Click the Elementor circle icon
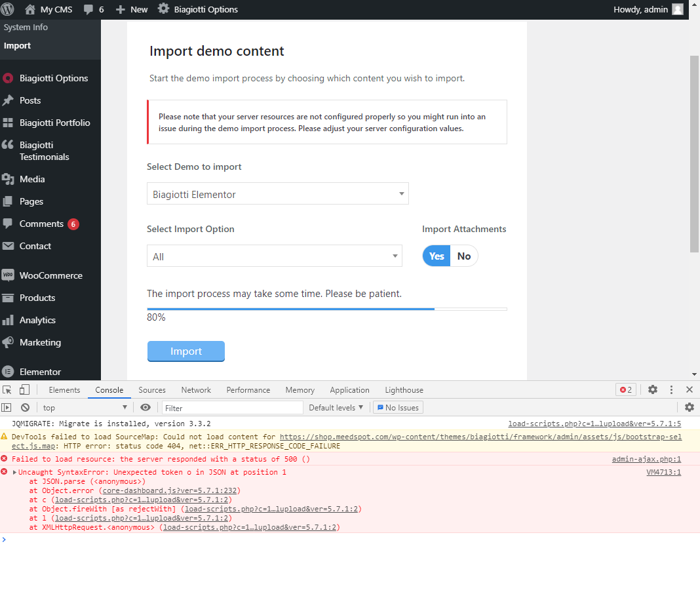This screenshot has width=700, height=596. (x=8, y=372)
